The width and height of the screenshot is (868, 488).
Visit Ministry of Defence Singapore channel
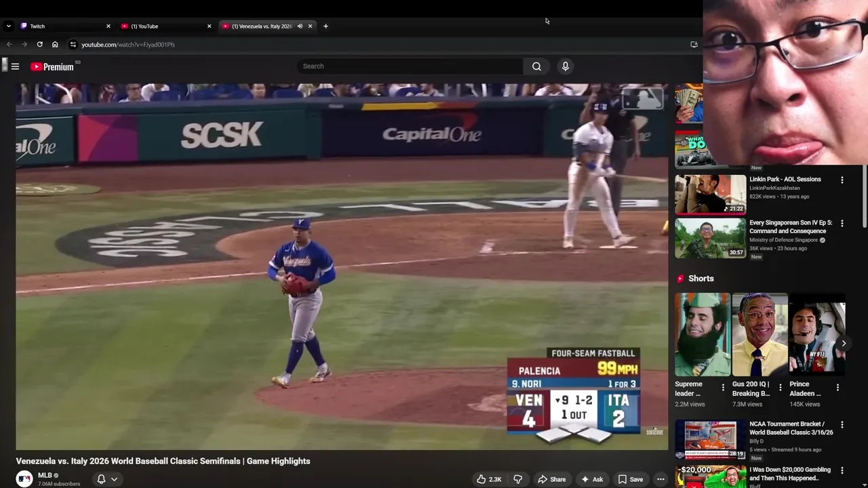click(x=783, y=240)
